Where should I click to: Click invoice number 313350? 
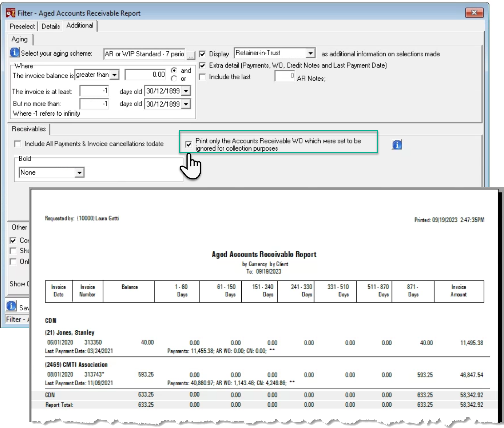93,343
